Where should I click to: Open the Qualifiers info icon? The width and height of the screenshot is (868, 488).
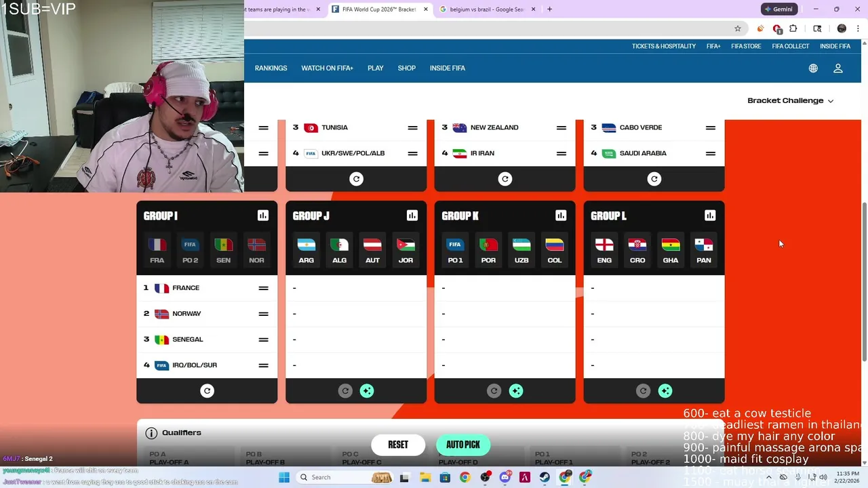pos(151,433)
